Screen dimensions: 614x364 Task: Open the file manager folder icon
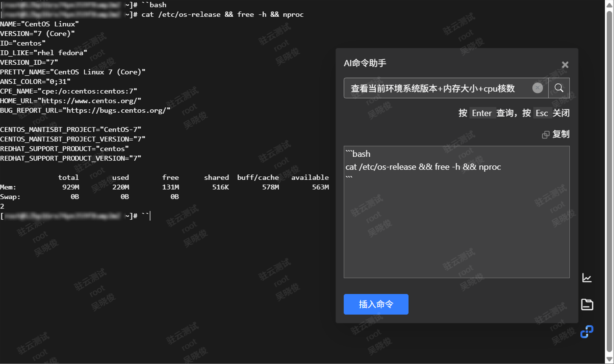pos(587,304)
